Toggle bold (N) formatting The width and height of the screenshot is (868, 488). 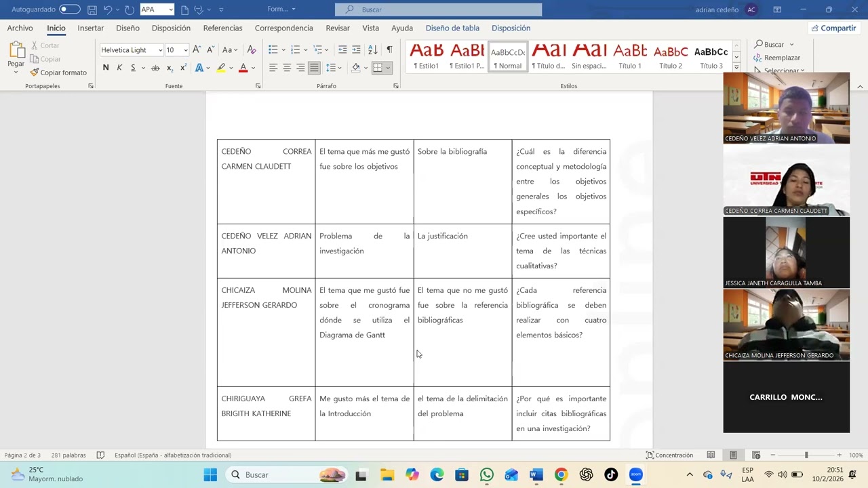tap(106, 68)
